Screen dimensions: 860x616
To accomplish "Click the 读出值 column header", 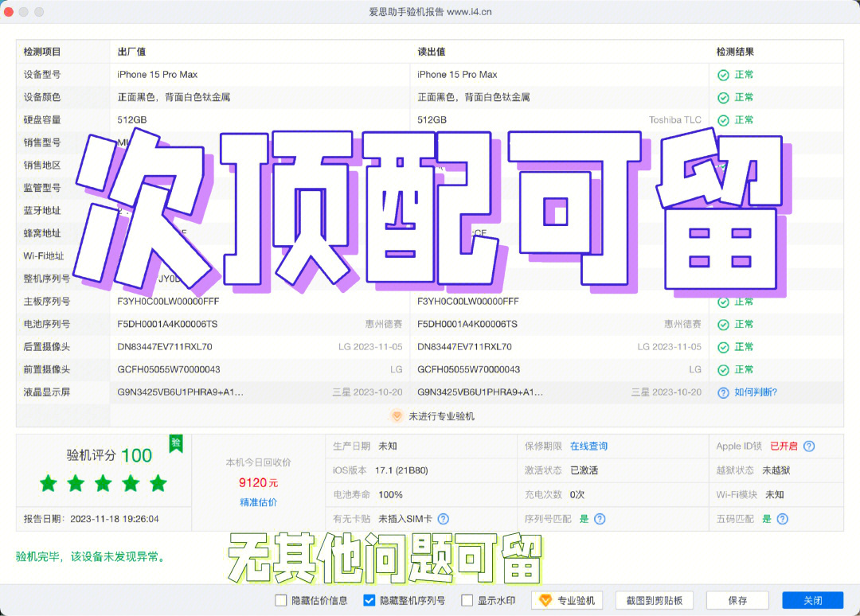I will pyautogui.click(x=432, y=52).
